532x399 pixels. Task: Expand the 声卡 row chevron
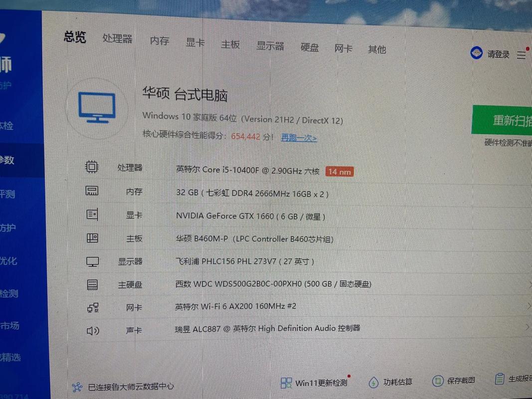point(527,327)
